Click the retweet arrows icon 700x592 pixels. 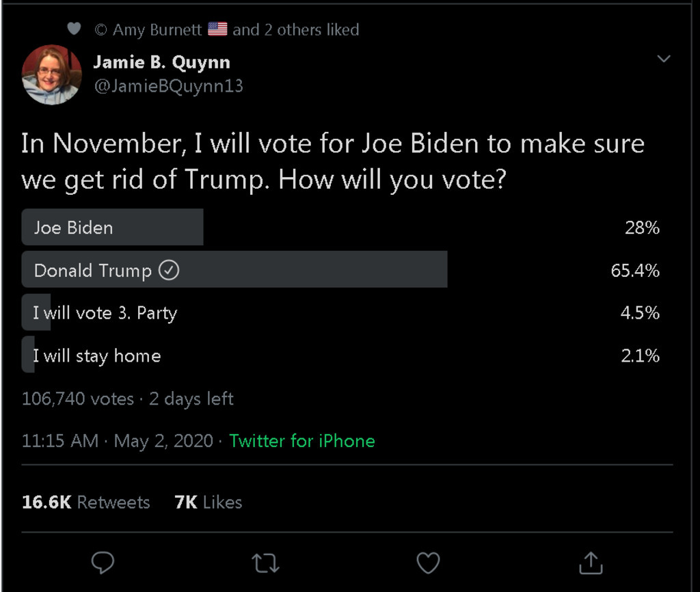pos(265,563)
